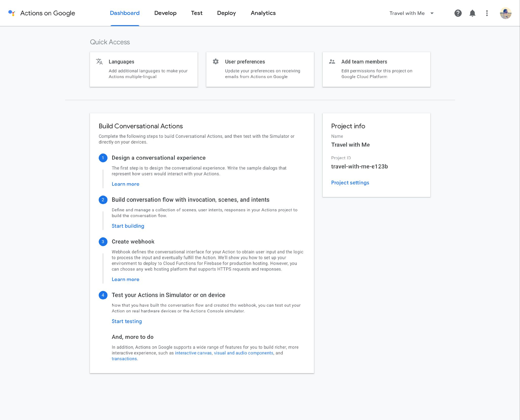Click the step 3 number badge
The image size is (520, 420).
[103, 241]
